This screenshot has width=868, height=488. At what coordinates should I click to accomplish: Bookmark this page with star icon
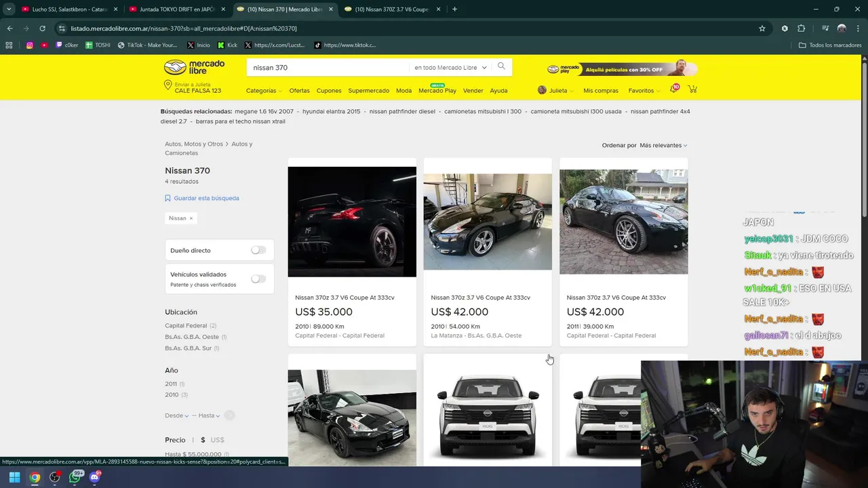pos(762,28)
